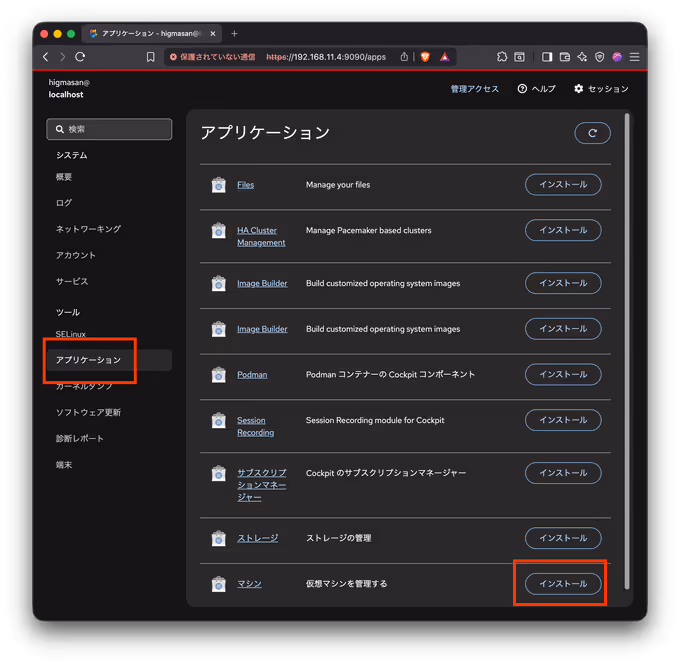Viewport: 680px width, 664px height.
Task: Open the browser hamburger menu
Action: point(634,57)
